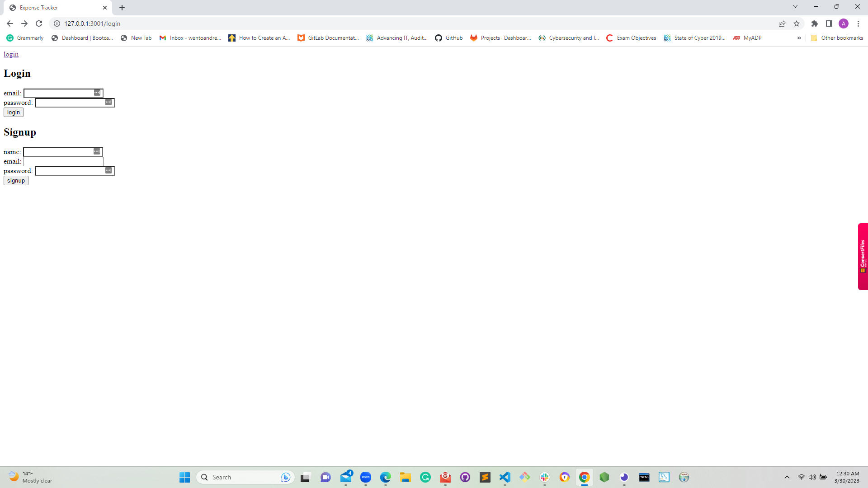Click password manager icon in Signup password field
The width and height of the screenshot is (868, 488).
click(108, 170)
